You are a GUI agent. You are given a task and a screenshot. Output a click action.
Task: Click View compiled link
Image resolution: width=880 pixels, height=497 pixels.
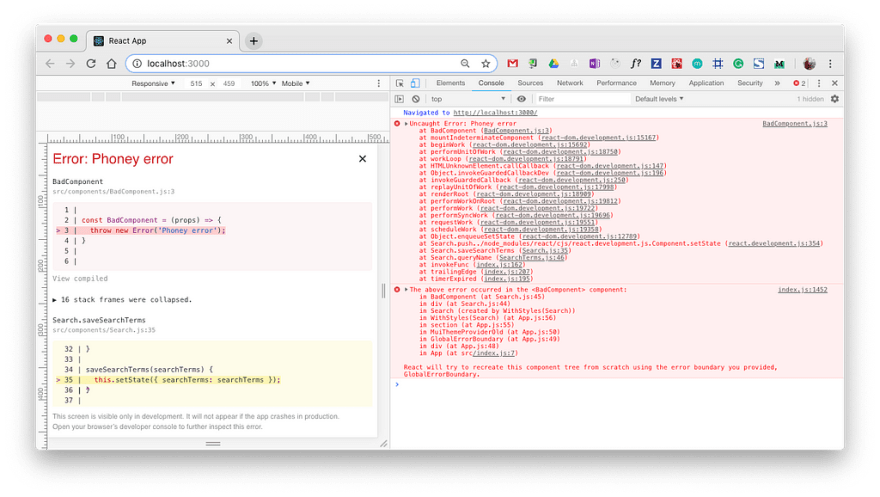point(80,278)
